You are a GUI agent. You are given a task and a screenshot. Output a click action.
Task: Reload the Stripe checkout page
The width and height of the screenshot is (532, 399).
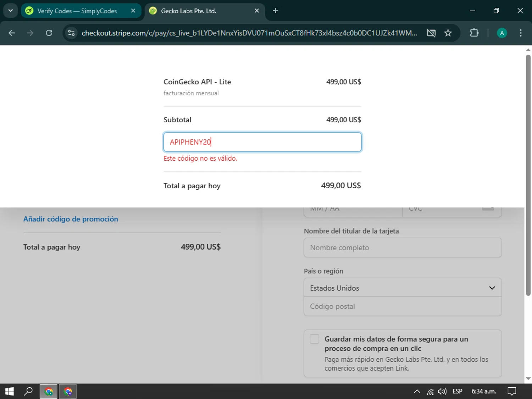[x=49, y=33]
